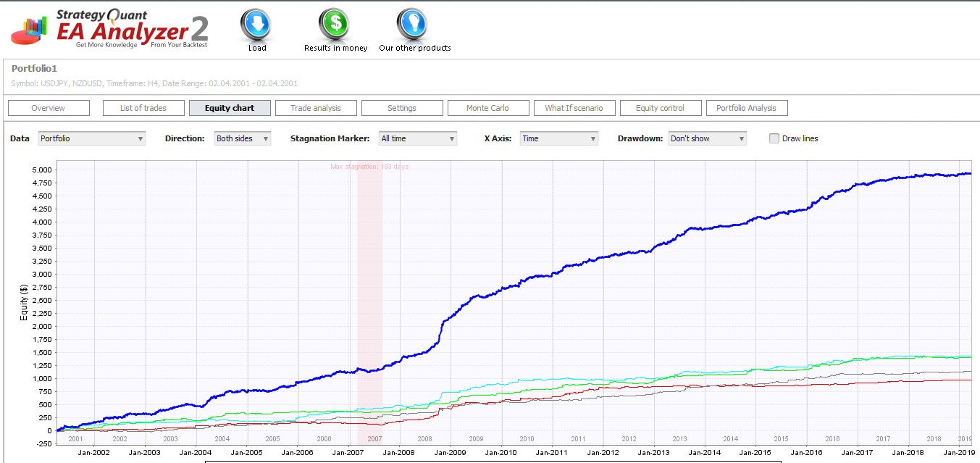Viewport: 980px width, 463px height.
Task: Click the StrategyQuant EA Analyzer logo
Action: click(x=110, y=29)
